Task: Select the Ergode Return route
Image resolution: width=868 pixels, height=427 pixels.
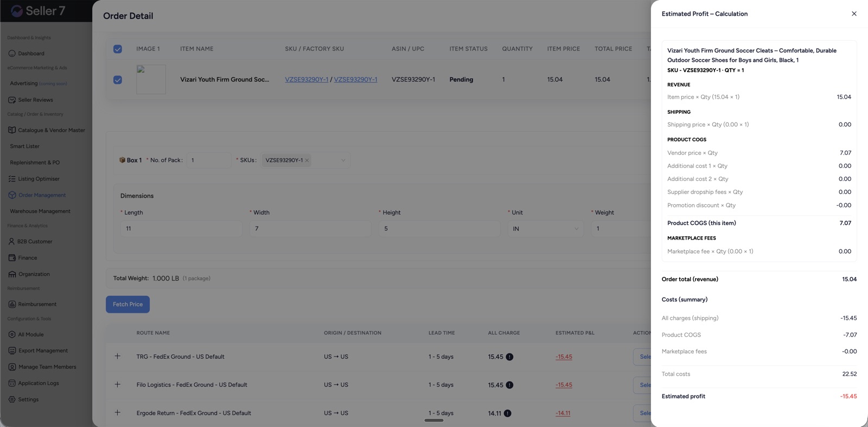Action: (642, 413)
